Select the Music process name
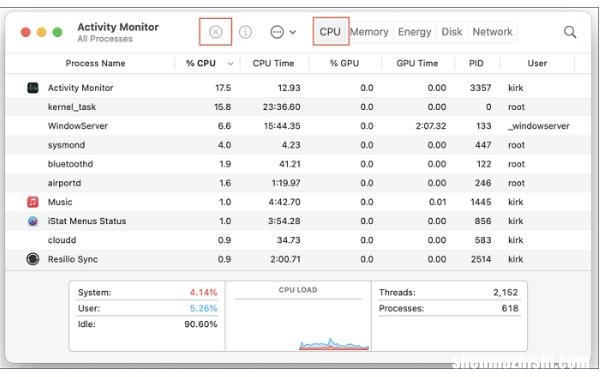This screenshot has width=600, height=377. tap(60, 202)
